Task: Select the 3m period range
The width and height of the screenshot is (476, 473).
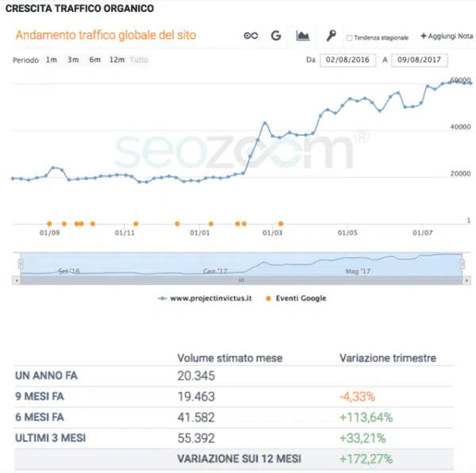Action: click(x=73, y=60)
